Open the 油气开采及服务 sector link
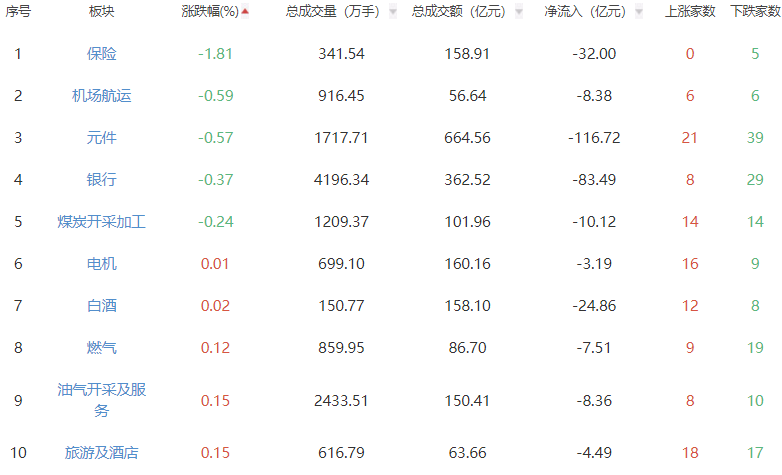 point(101,400)
